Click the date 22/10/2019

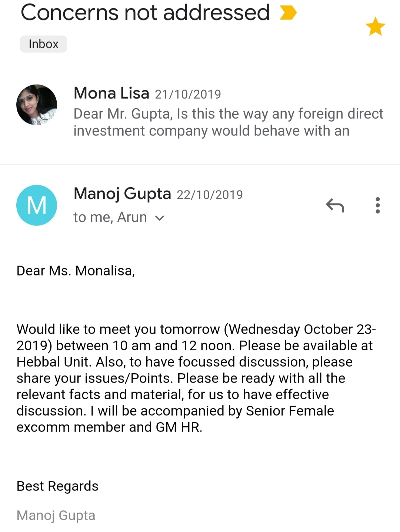pos(210,195)
